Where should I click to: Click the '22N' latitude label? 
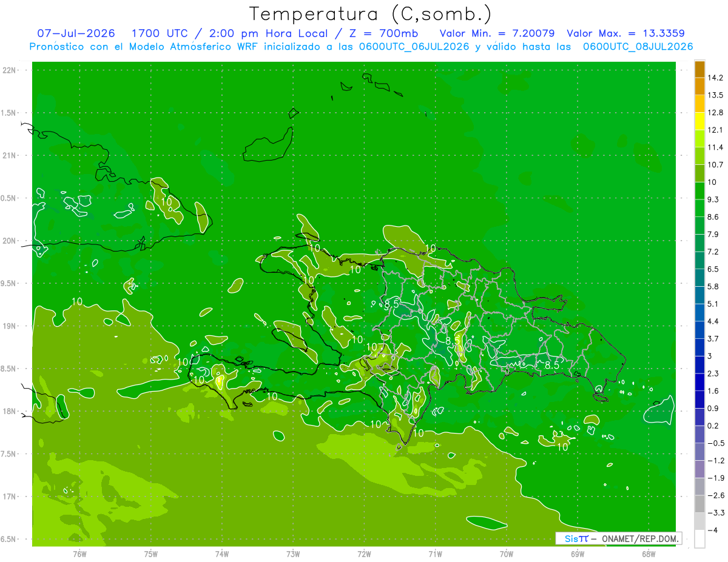point(9,70)
